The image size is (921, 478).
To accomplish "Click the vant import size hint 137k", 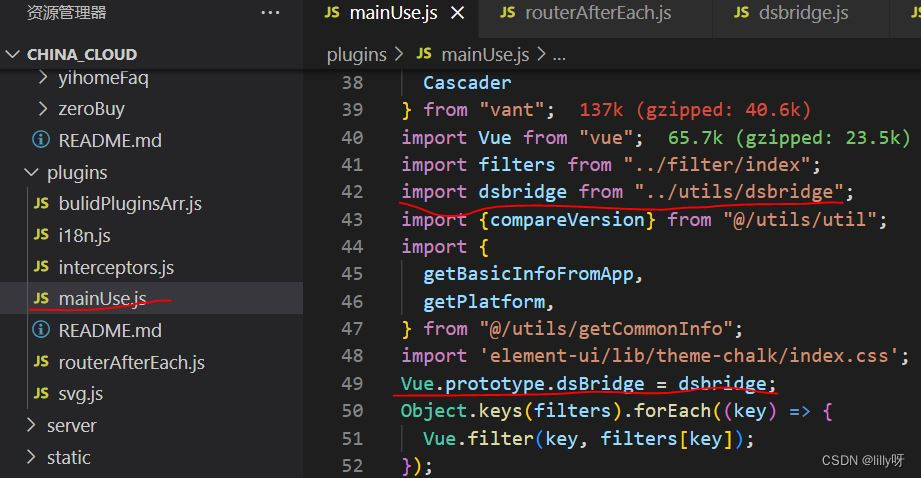I will [x=695, y=110].
